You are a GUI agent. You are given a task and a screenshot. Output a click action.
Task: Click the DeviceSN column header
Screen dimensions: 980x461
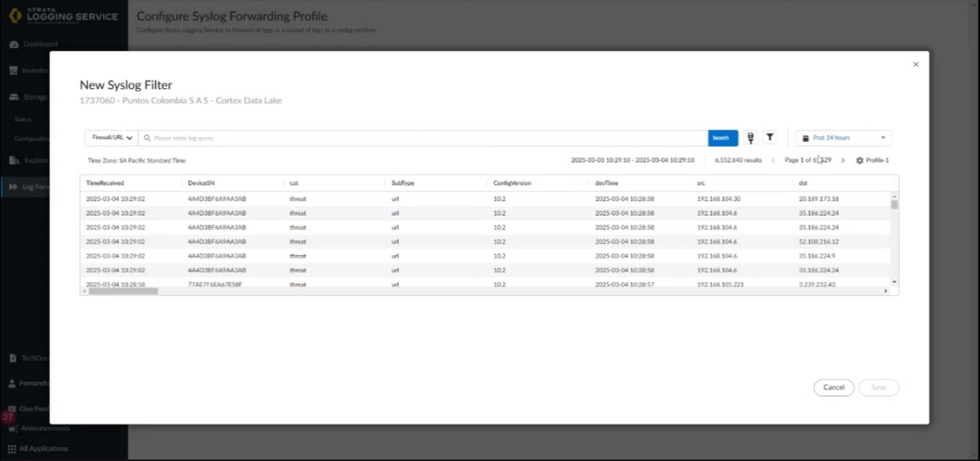coord(201,183)
